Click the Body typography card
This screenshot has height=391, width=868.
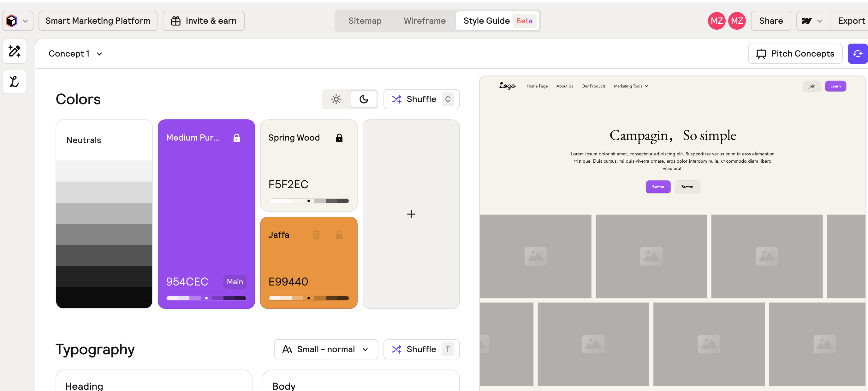(x=361, y=381)
